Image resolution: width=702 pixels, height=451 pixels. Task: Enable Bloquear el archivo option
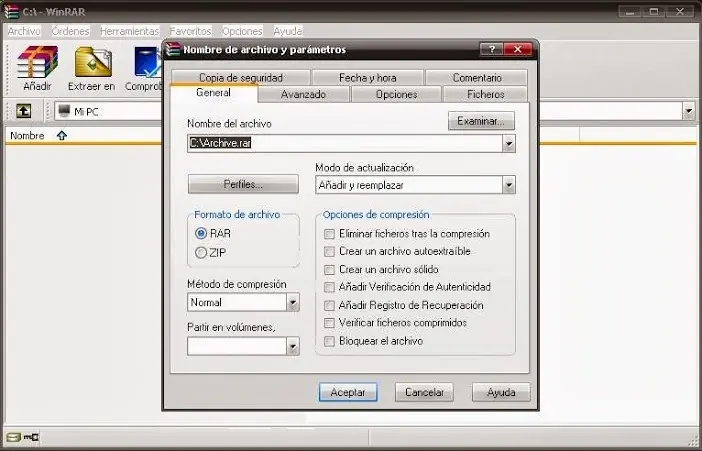point(330,341)
